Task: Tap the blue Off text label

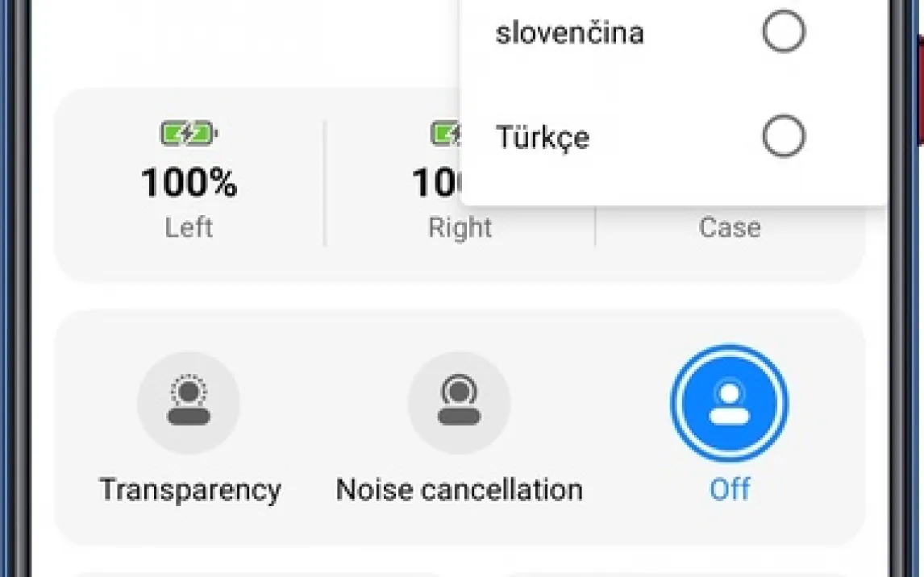Action: coord(729,490)
